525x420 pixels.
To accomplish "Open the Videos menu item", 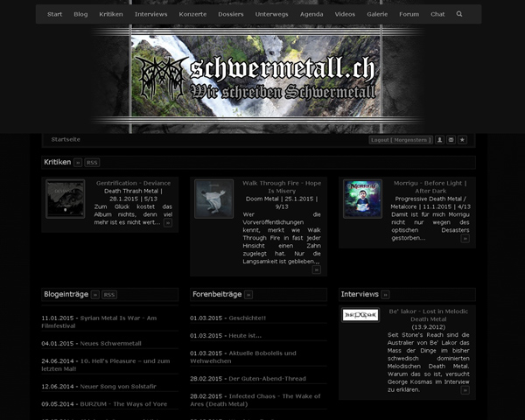I will point(345,14).
